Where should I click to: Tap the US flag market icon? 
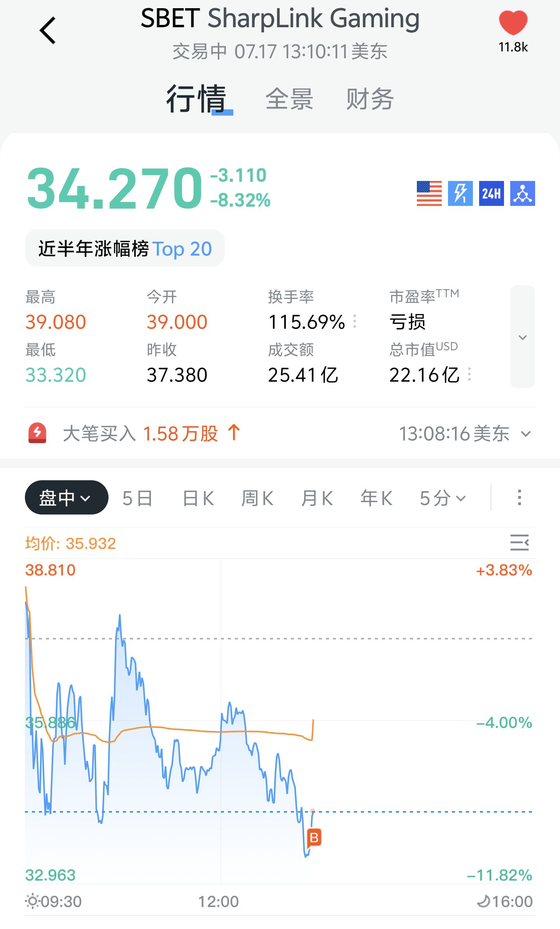(x=429, y=193)
